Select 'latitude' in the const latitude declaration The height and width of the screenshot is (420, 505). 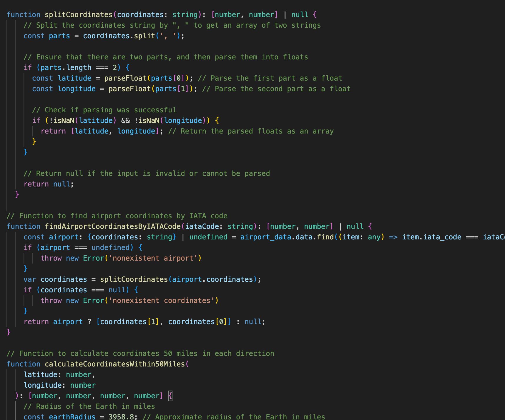pyautogui.click(x=75, y=78)
